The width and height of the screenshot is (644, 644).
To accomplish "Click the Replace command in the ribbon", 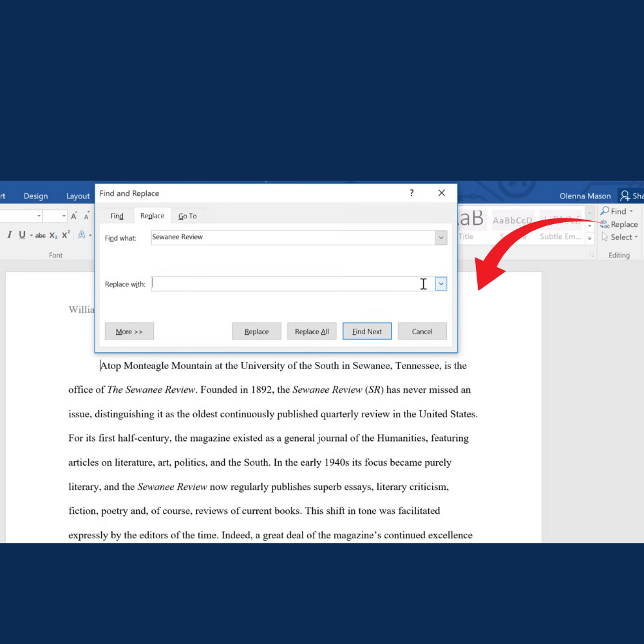I will coord(619,224).
